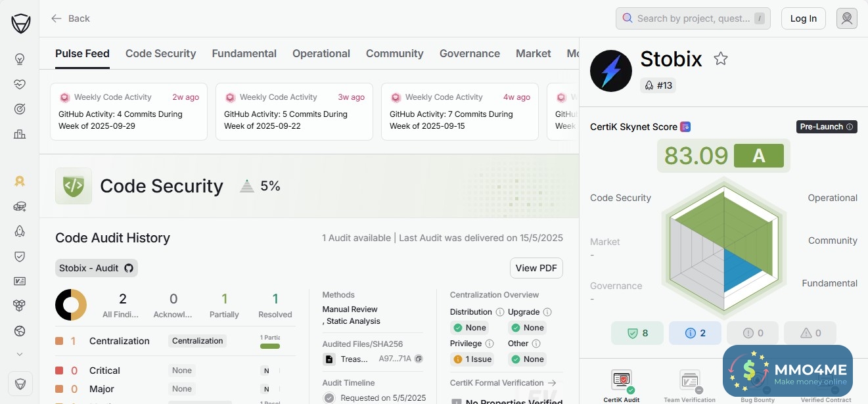Click the boxed shield button at sidebar bottom

(20, 384)
